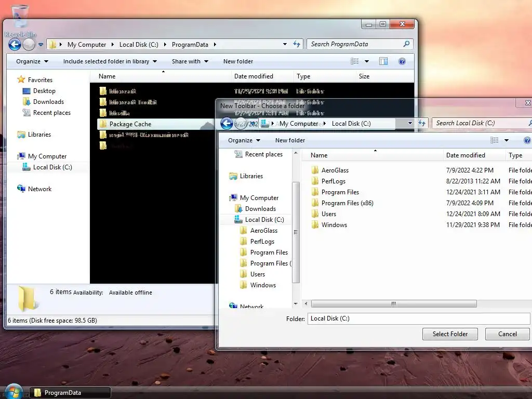This screenshot has height=399, width=532.
Task: Open Organize menu in Choose a folder dialog
Action: click(244, 140)
